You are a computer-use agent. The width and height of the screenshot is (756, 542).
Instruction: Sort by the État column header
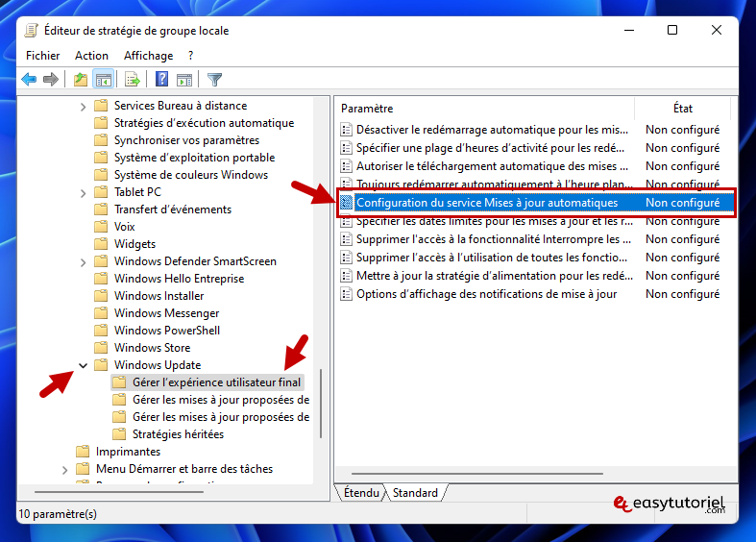(x=683, y=109)
